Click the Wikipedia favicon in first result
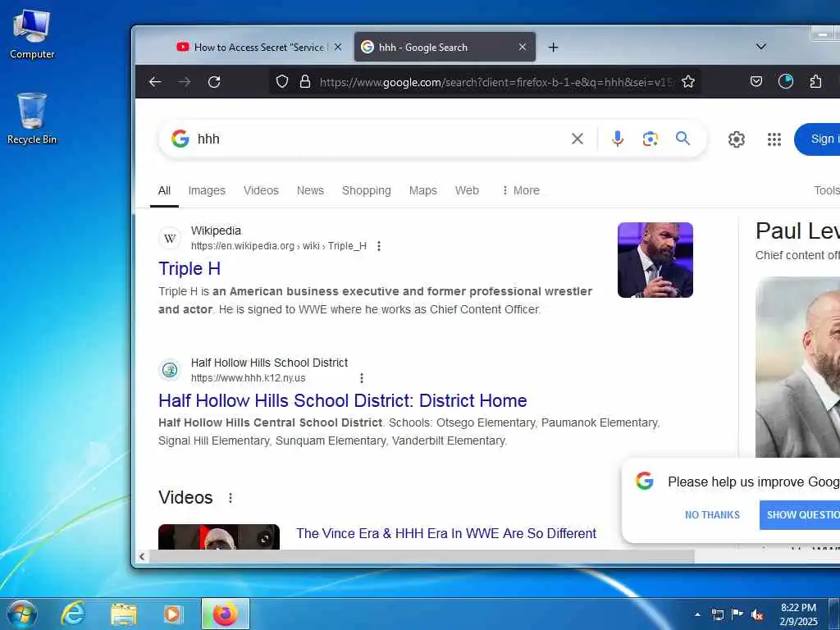This screenshot has width=840, height=630. 170,239
